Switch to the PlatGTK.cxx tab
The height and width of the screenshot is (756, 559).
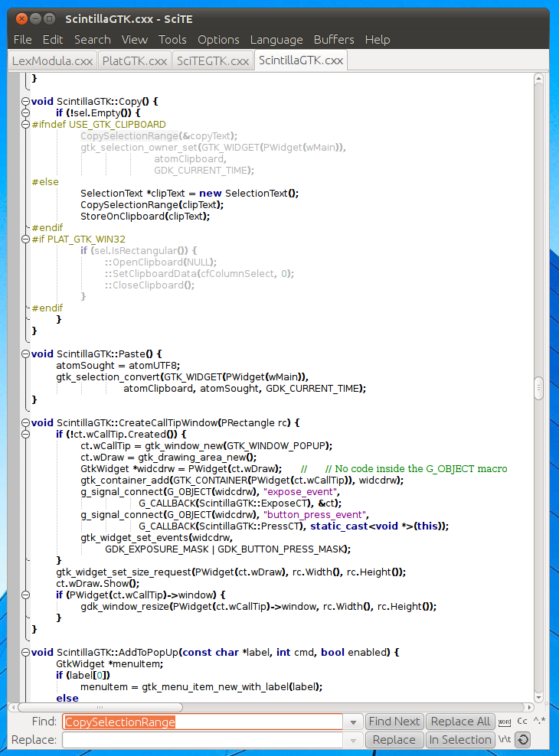click(135, 60)
